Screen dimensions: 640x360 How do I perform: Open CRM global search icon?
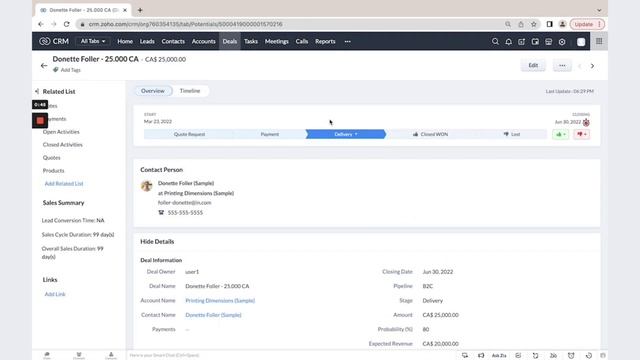click(495, 42)
